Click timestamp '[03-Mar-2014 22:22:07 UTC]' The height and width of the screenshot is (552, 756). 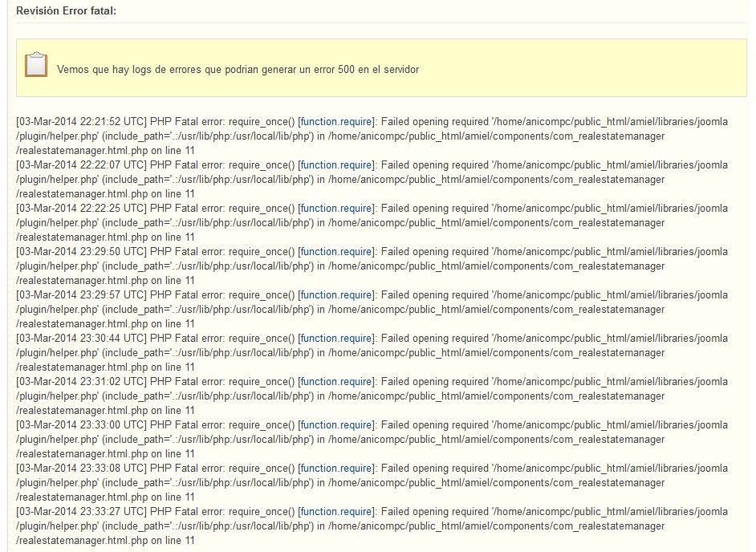coord(82,165)
